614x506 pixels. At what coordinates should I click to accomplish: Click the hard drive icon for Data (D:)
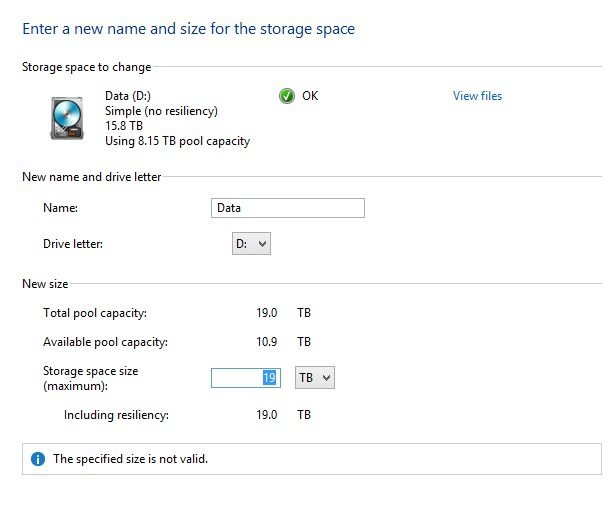(x=68, y=117)
